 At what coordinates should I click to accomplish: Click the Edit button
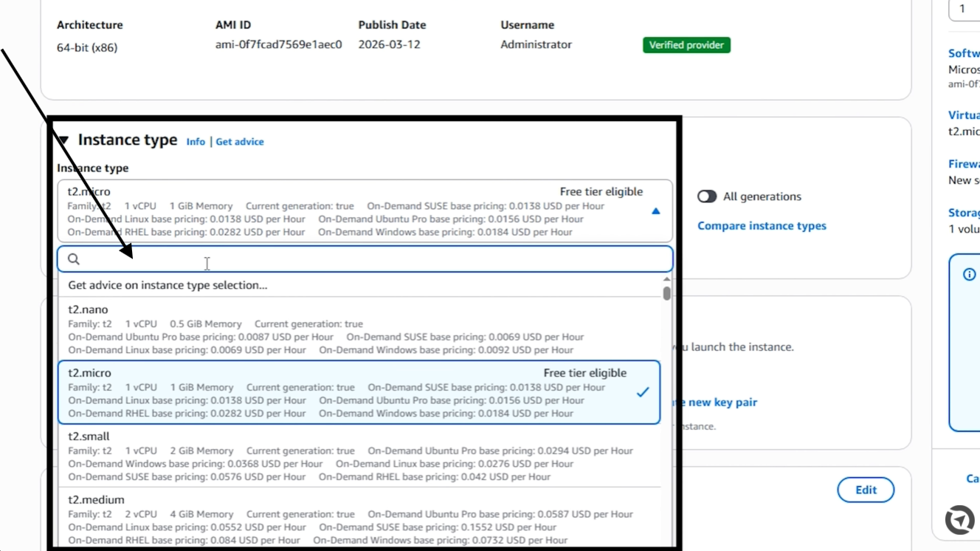pyautogui.click(x=866, y=490)
